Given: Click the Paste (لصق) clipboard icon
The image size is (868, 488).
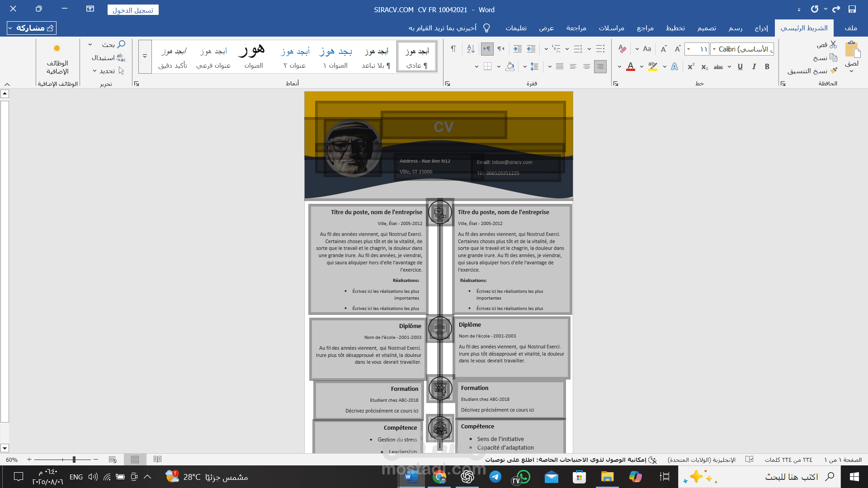Looking at the screenshot, I should coord(852,49).
